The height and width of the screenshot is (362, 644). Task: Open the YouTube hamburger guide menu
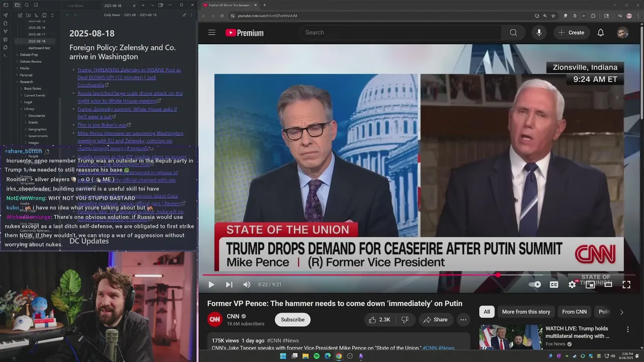tap(212, 33)
